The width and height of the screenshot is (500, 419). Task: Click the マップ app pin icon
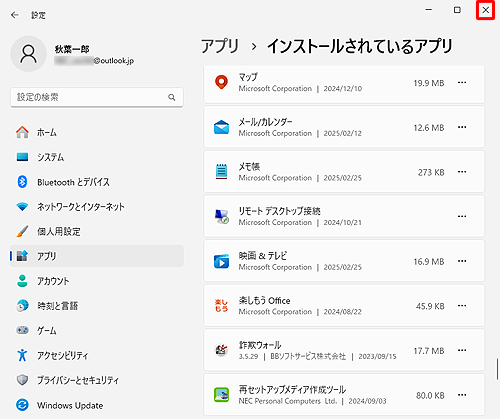[x=221, y=82]
